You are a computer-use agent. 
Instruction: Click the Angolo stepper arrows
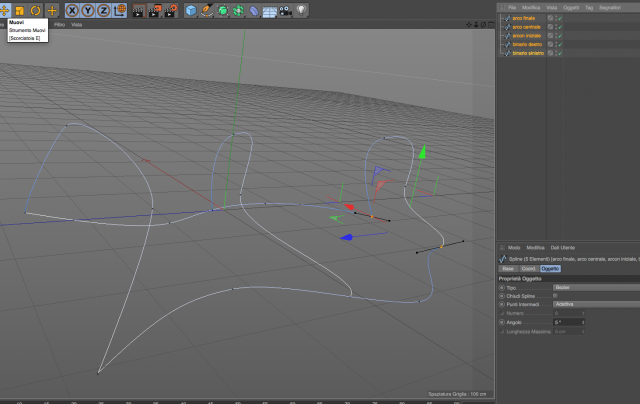coord(583,322)
